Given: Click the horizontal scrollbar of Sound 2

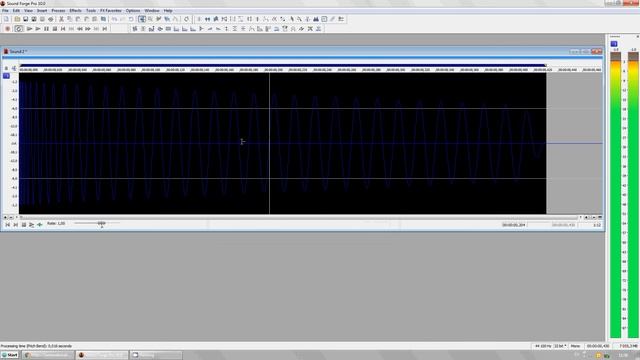Looking at the screenshot, I should [x=299, y=218].
